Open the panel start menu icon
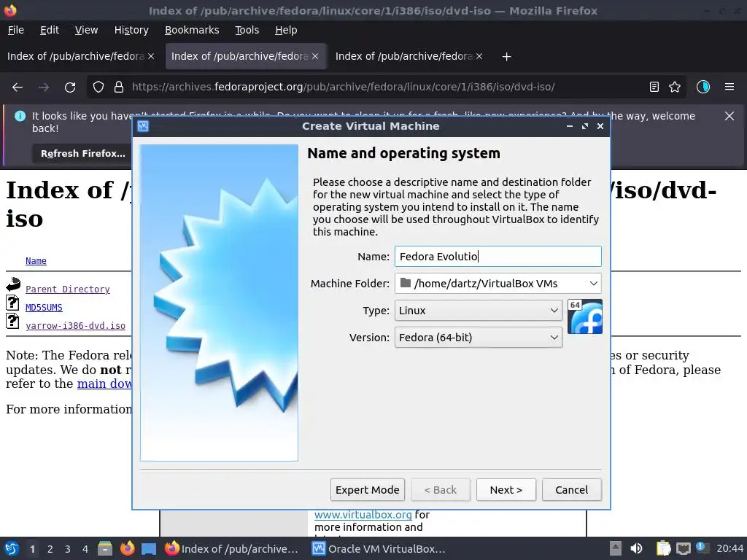The height and width of the screenshot is (560, 747). click(12, 548)
